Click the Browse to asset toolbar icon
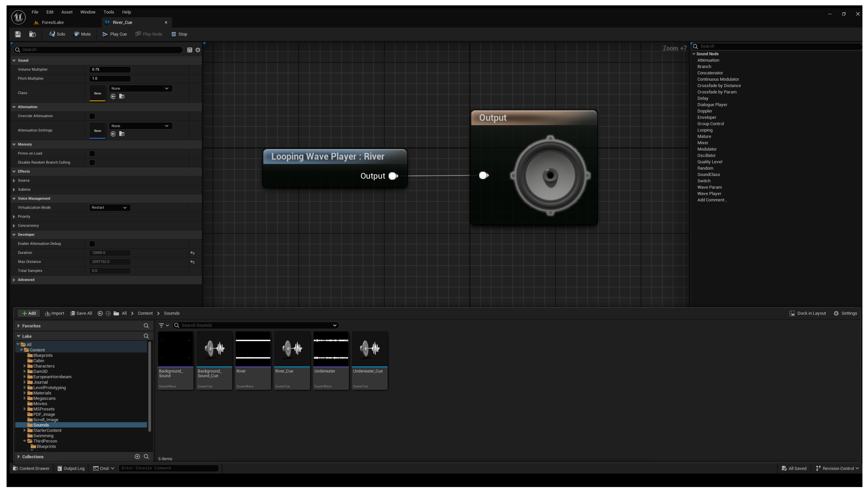Screen dimensions: 868x493 pyautogui.click(x=32, y=34)
